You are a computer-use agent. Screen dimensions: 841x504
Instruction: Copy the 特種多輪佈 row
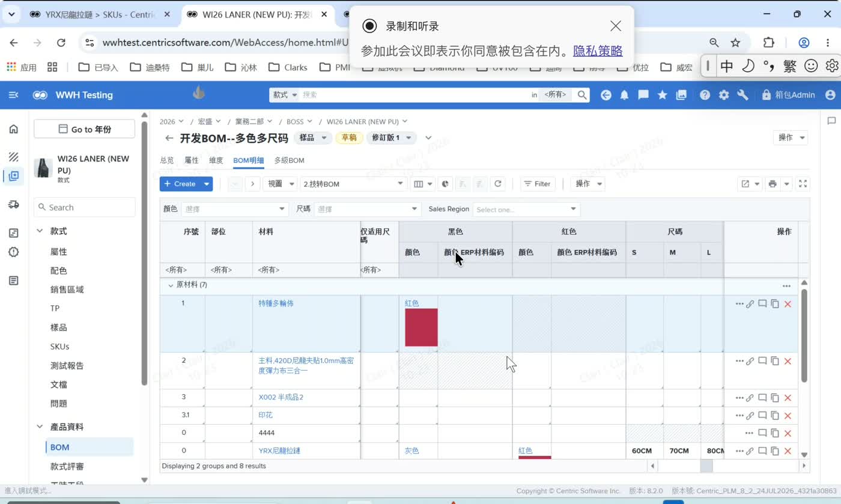point(775,304)
